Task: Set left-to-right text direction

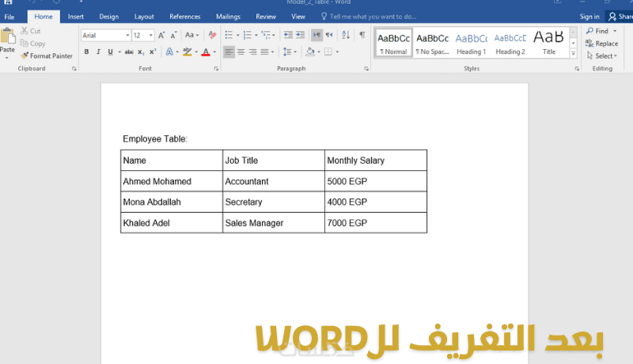Action: (317, 35)
